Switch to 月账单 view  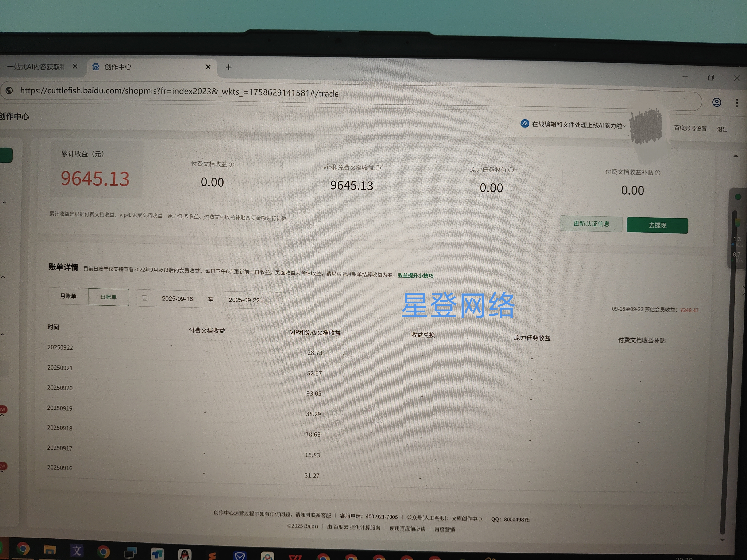coord(68,296)
